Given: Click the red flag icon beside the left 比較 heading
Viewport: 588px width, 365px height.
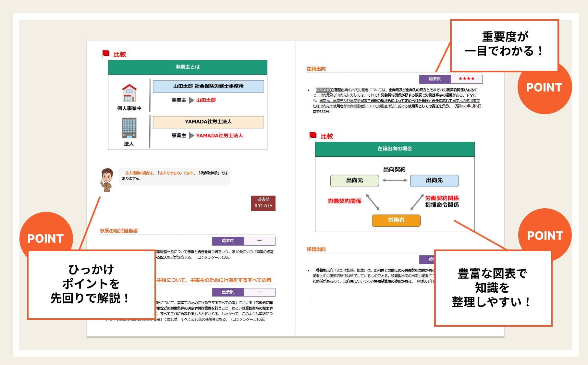Looking at the screenshot, I should 106,54.
